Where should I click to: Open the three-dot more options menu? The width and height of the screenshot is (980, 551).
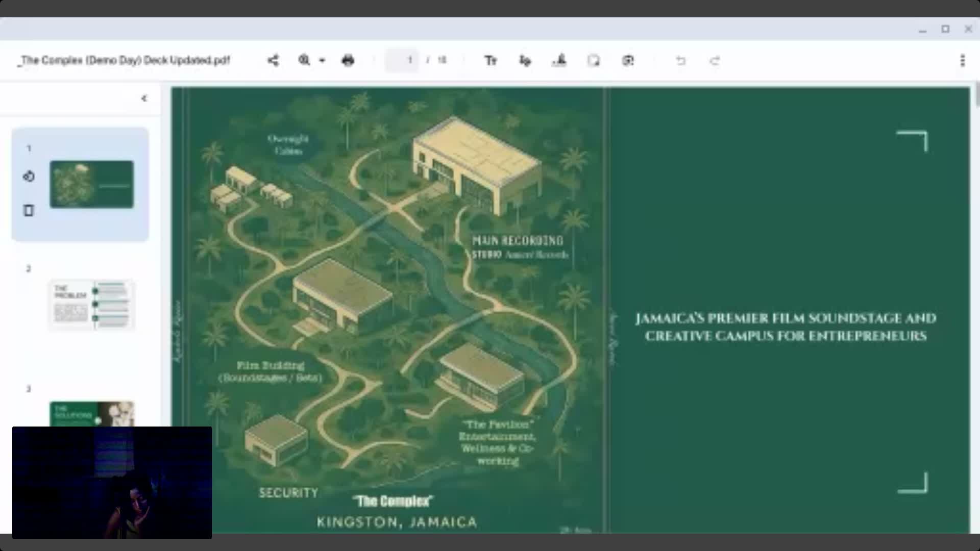pyautogui.click(x=963, y=61)
